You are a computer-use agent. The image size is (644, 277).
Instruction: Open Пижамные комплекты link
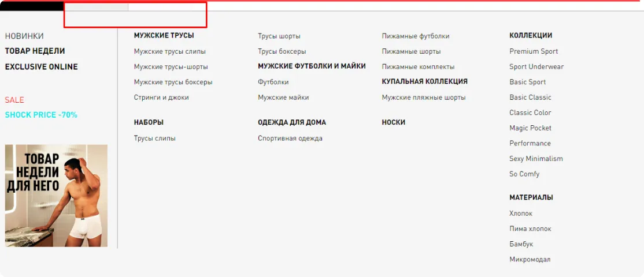(x=418, y=67)
